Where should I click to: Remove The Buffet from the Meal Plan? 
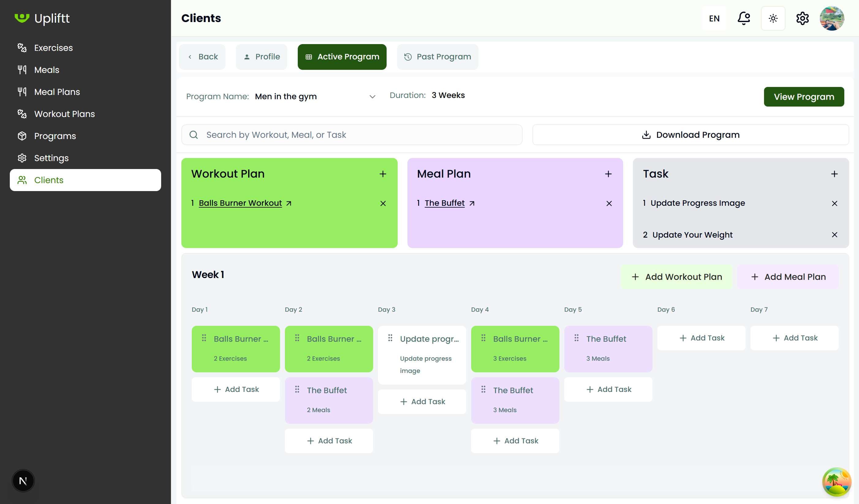tap(609, 203)
